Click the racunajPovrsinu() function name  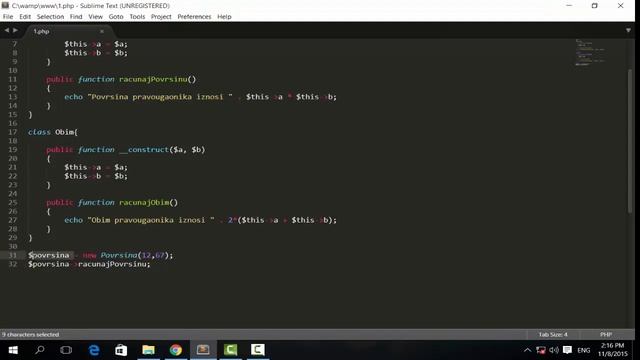(158, 79)
